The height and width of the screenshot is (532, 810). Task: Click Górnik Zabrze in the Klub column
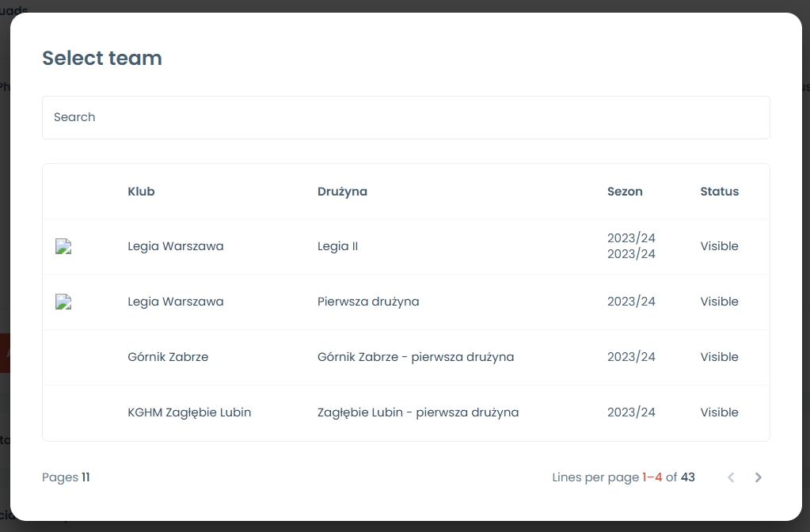tap(168, 357)
